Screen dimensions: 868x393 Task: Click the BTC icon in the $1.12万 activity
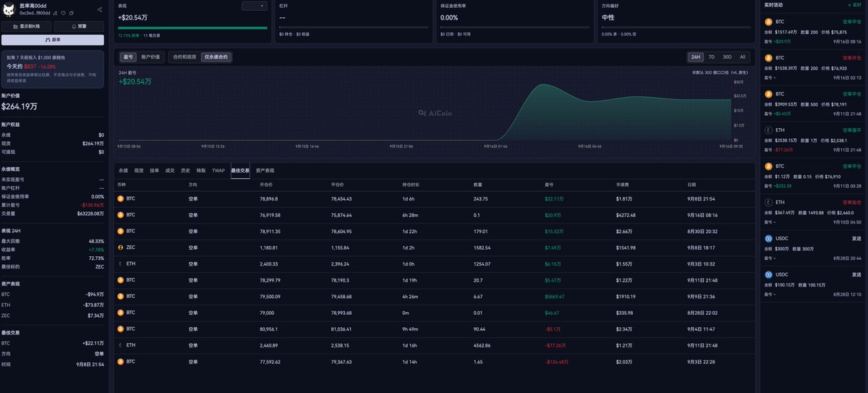click(769, 166)
